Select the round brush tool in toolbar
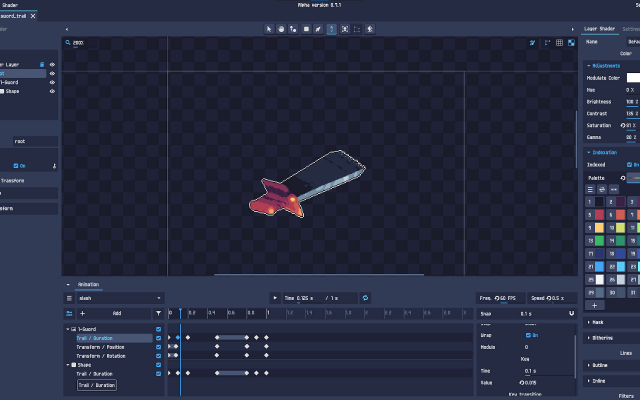The height and width of the screenshot is (400, 640). coord(281,29)
